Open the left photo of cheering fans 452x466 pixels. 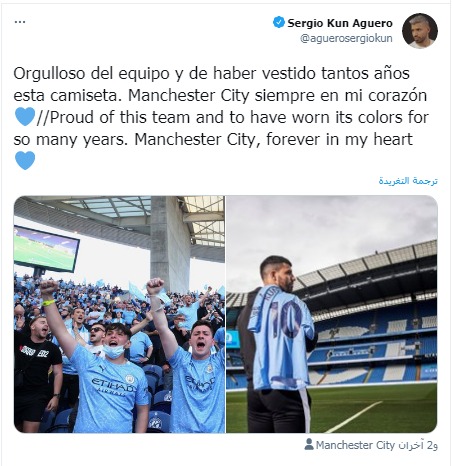click(x=119, y=314)
